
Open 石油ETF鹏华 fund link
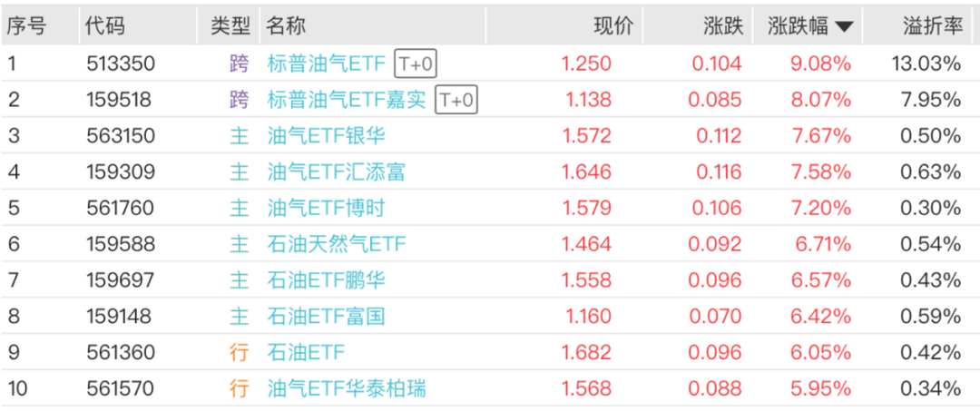[327, 280]
